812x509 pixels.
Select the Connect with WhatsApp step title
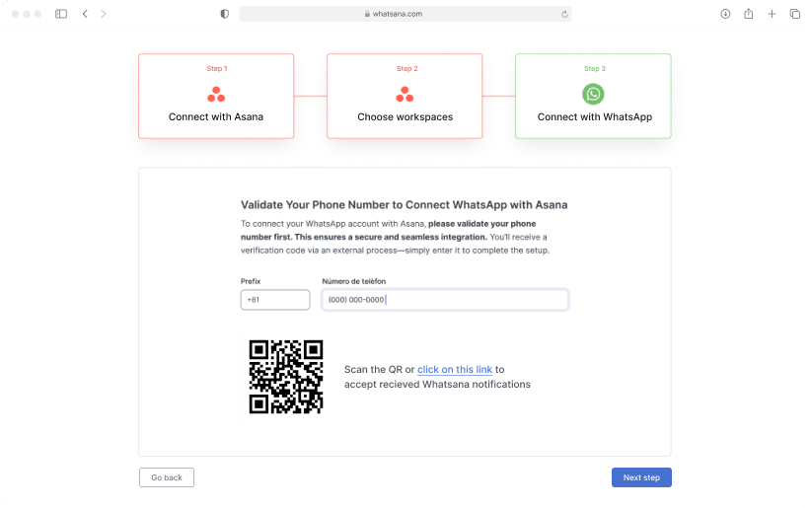[x=594, y=117]
